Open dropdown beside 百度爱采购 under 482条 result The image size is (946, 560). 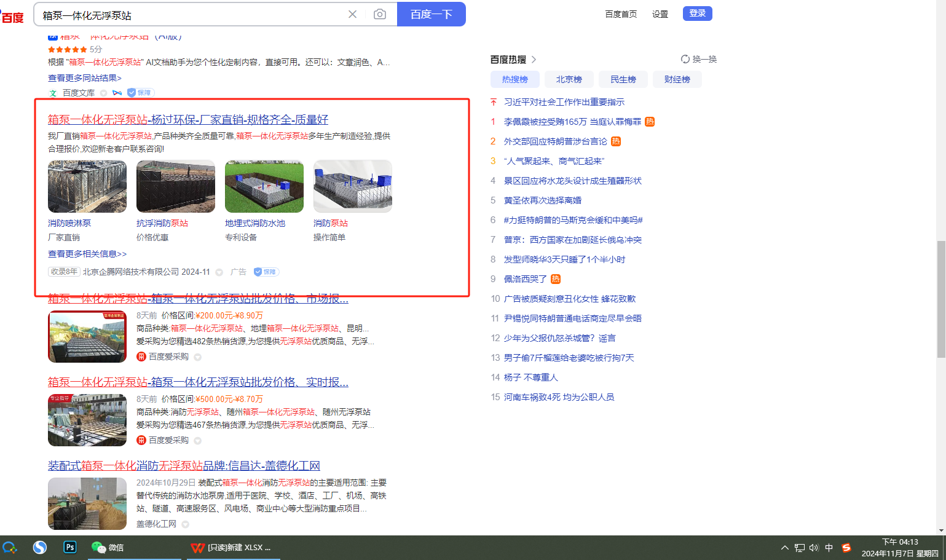pos(197,357)
